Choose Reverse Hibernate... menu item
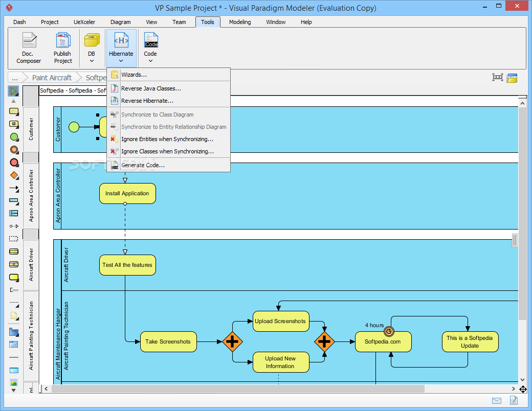The width and height of the screenshot is (532, 411). coord(169,101)
